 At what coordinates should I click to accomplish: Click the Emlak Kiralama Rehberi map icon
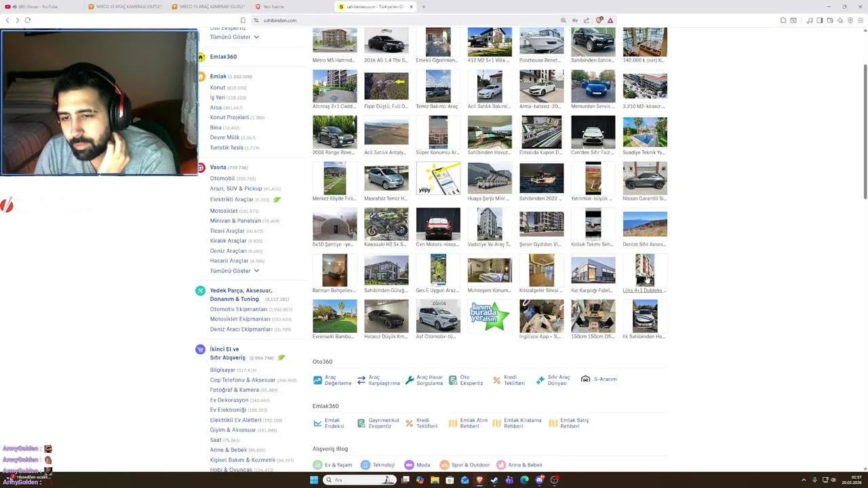point(497,423)
